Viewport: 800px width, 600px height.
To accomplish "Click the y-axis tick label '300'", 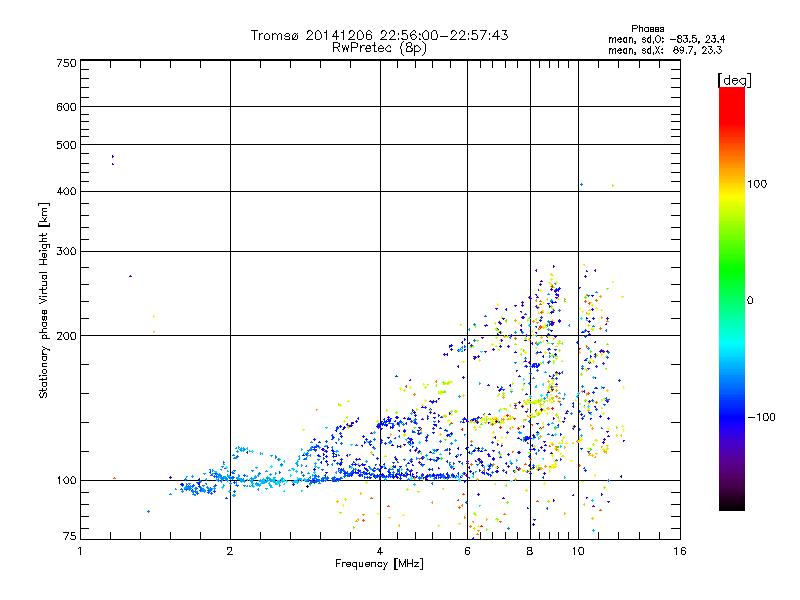I will tap(66, 251).
